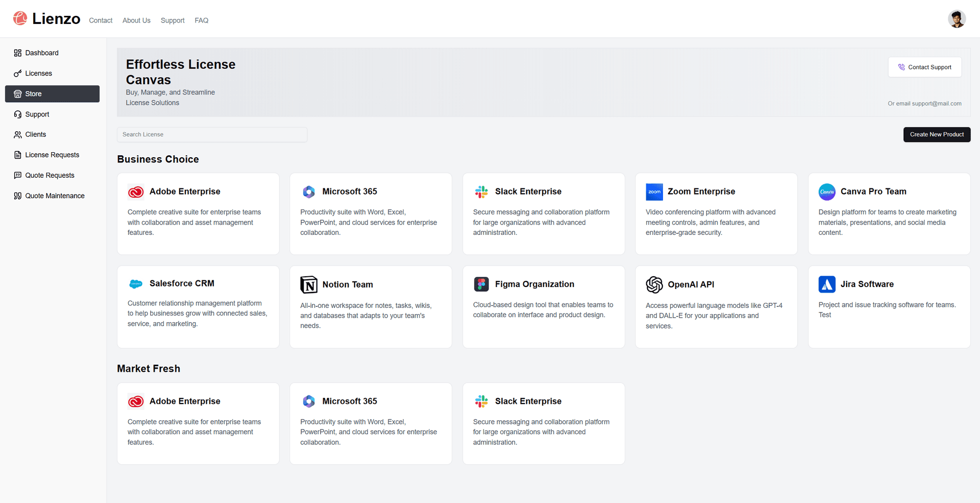Click the Figma Organization logo icon
The height and width of the screenshot is (503, 980).
tap(481, 284)
